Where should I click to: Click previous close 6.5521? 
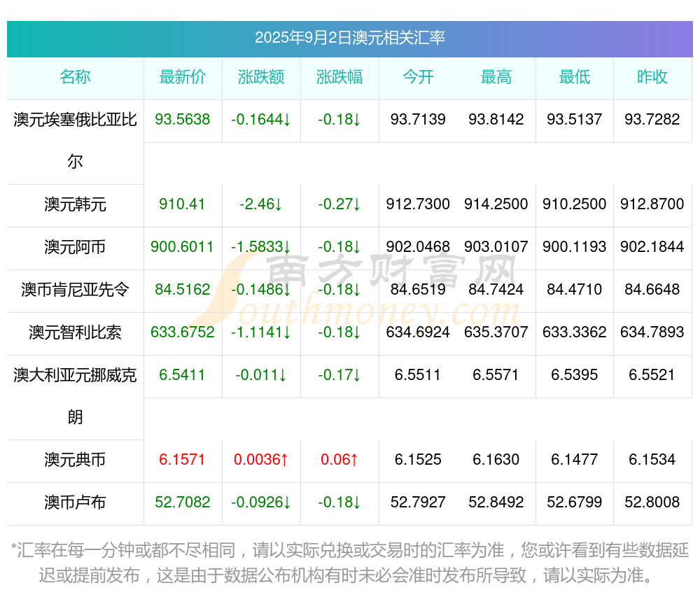652,375
